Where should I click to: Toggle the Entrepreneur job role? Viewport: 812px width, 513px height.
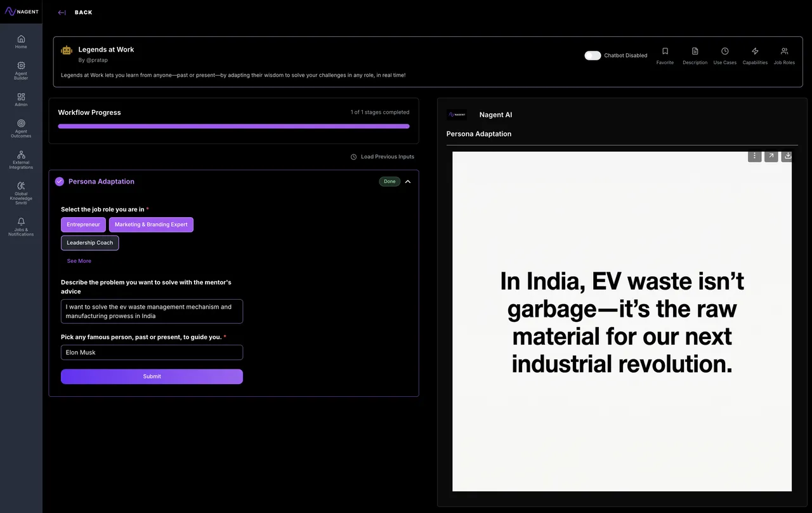83,225
